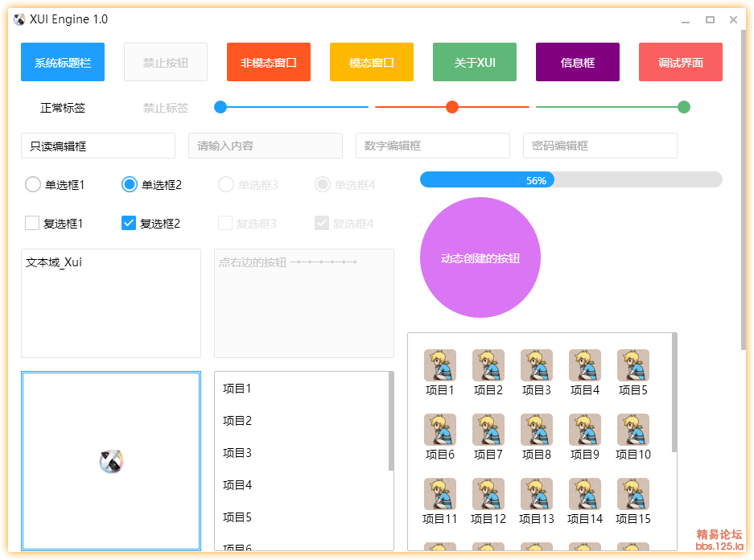Open the purple 信息框 button
The height and width of the screenshot is (560, 754).
coord(578,62)
